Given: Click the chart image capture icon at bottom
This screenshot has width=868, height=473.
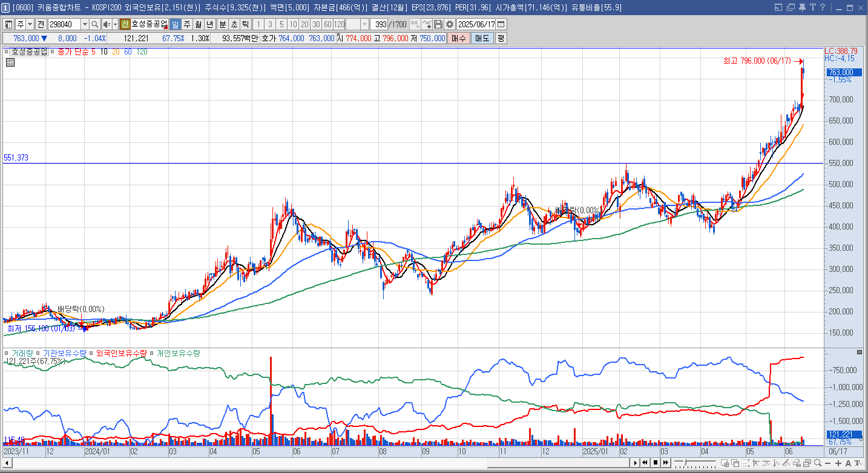Looking at the screenshot, I should coord(806,463).
